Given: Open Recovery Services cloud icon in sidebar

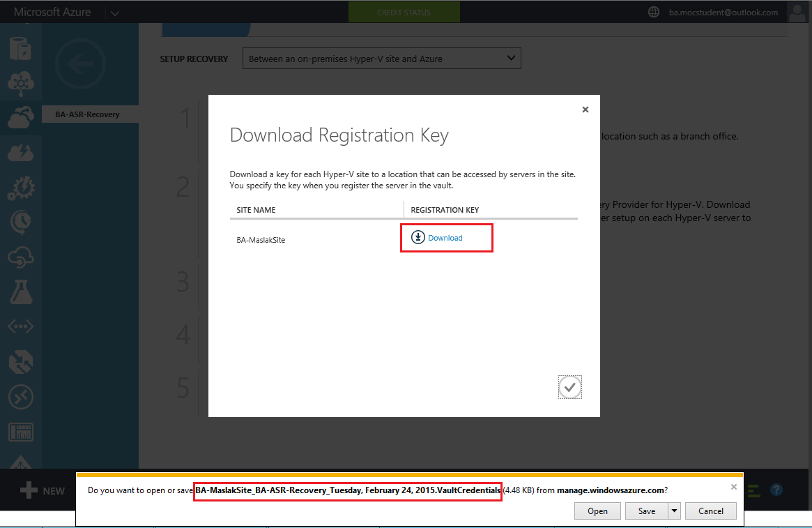Looking at the screenshot, I should click(x=21, y=116).
